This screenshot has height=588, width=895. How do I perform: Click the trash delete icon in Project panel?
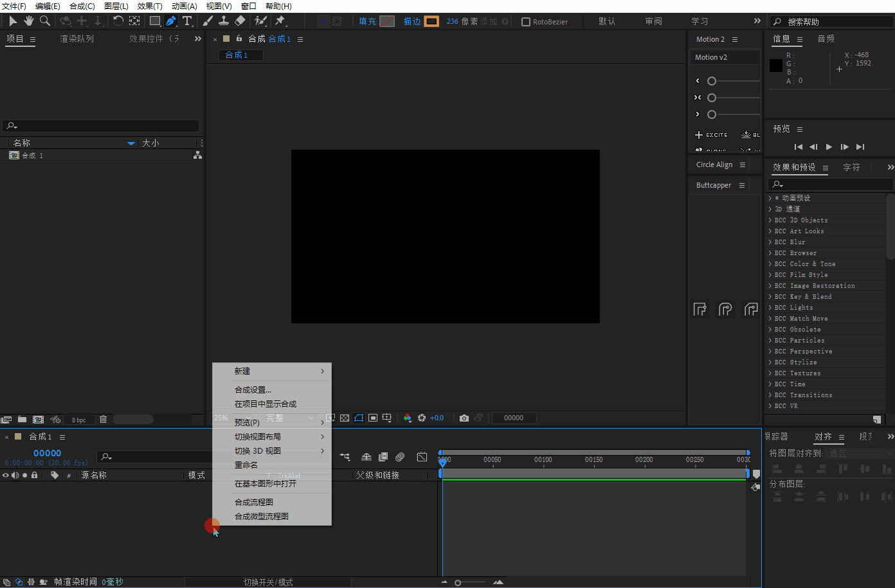tap(103, 420)
